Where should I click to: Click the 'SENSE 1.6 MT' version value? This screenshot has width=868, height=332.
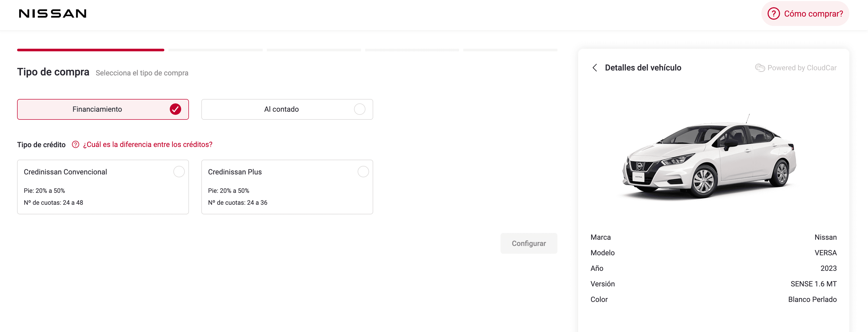click(x=813, y=284)
